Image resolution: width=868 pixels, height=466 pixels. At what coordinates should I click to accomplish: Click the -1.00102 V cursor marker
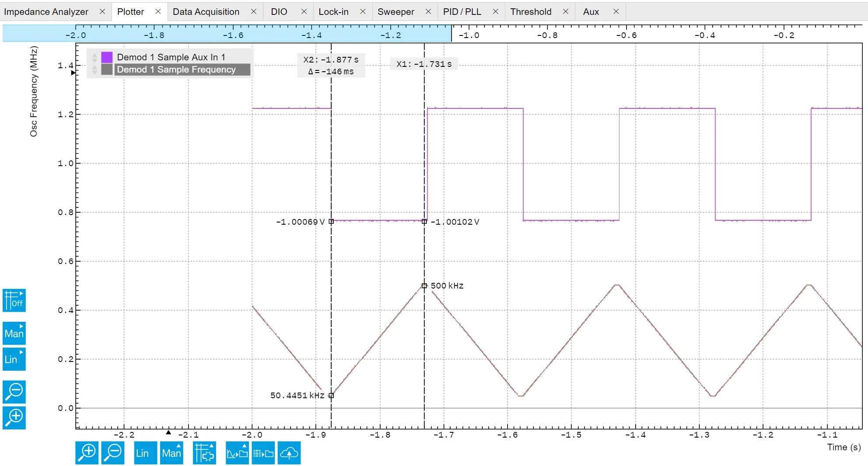tap(424, 222)
